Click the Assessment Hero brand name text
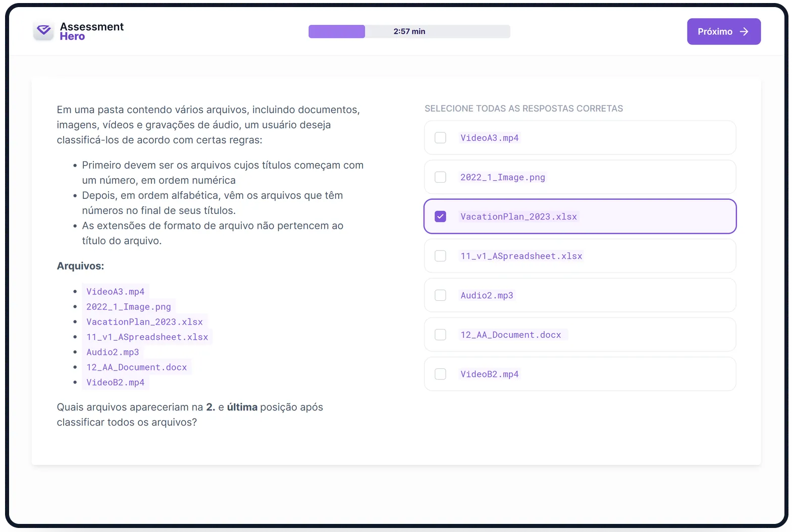This screenshot has width=792, height=532. click(91, 31)
